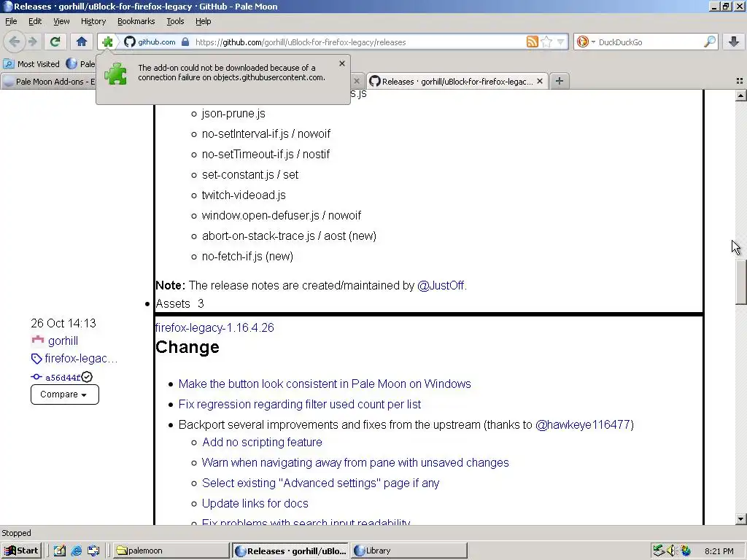Open the Home page button
The image size is (747, 560).
point(82,42)
